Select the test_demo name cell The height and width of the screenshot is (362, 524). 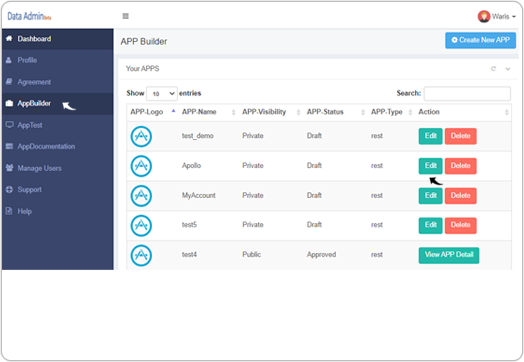pyautogui.click(x=198, y=136)
